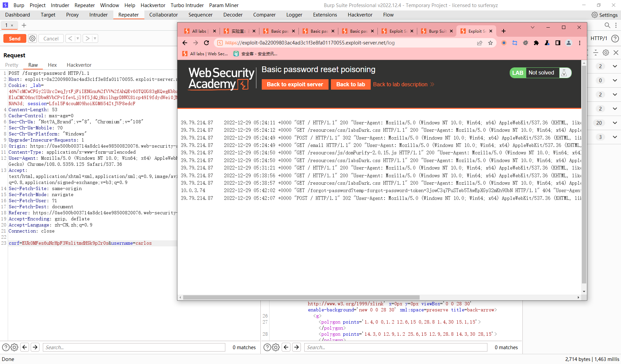Click the Burp Suite Navigation Recorder flask icon
Viewport: 621px width, 364px height.
pyautogui.click(x=547, y=43)
